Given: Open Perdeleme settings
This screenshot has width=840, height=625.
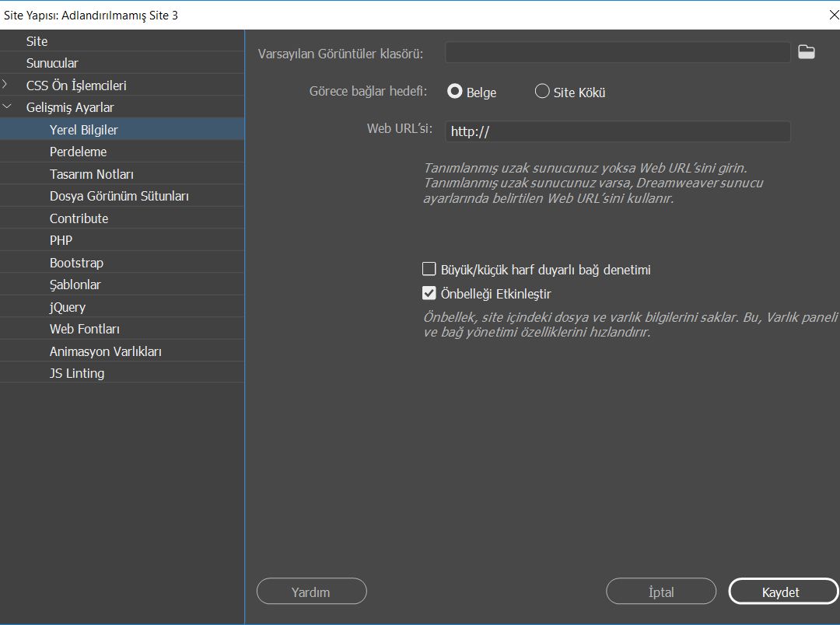Looking at the screenshot, I should (78, 152).
